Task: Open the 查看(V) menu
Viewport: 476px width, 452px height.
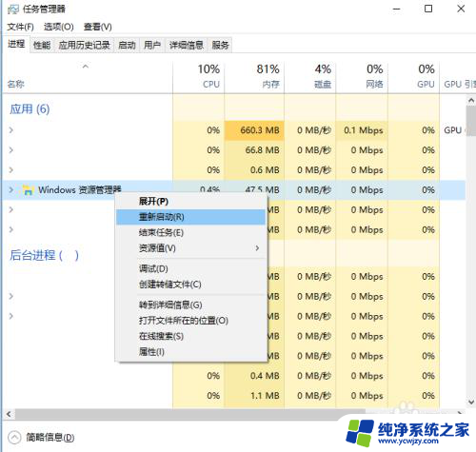Action: 98,27
